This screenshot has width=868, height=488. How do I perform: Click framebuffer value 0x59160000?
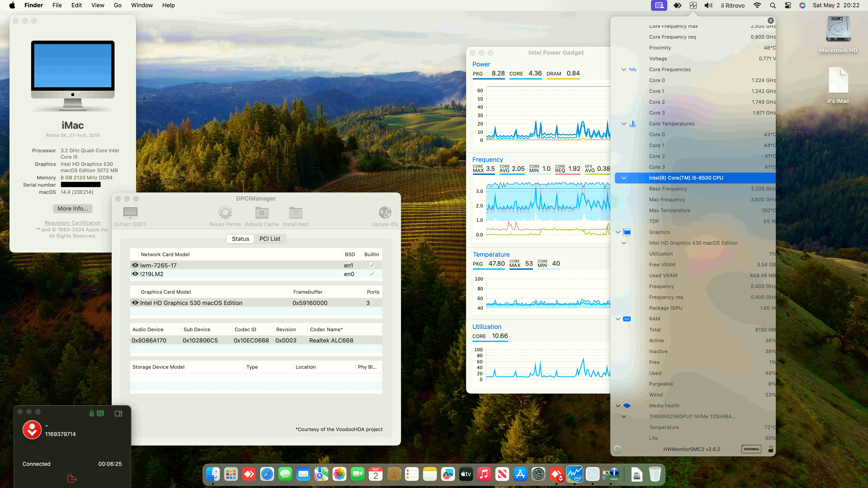tap(310, 303)
